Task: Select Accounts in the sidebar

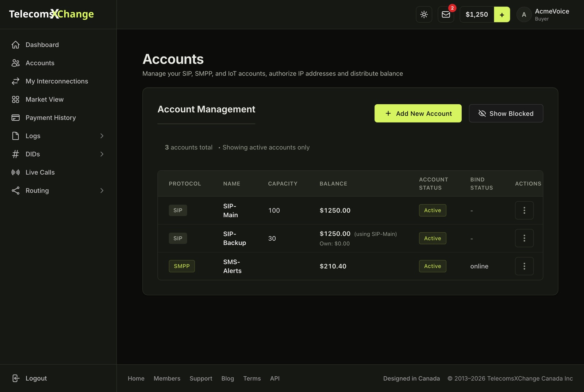Action: coord(58,63)
